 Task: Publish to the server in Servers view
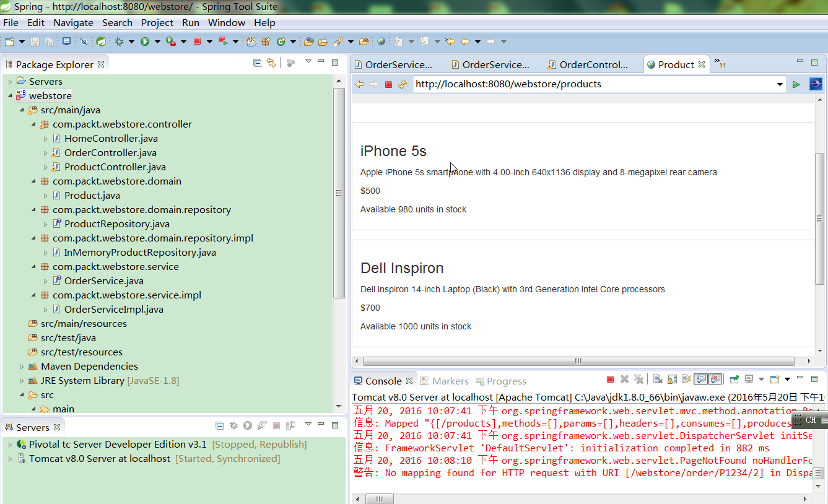point(290,425)
